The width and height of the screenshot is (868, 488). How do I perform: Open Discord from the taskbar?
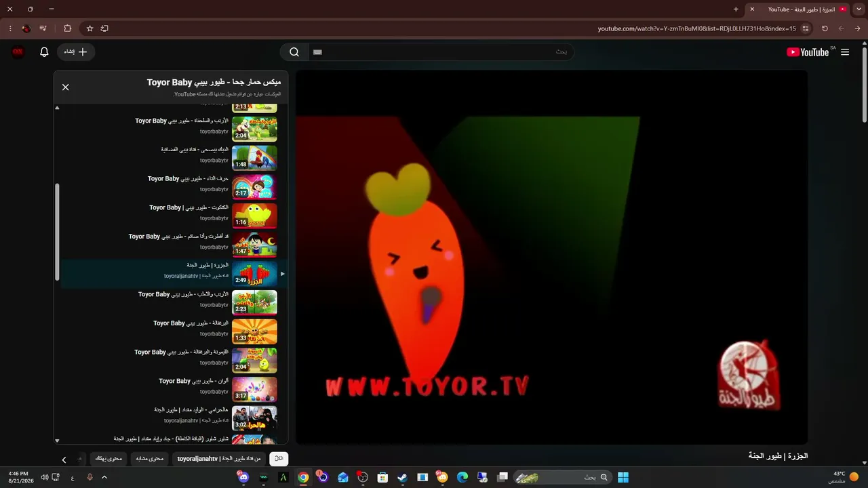(x=243, y=477)
